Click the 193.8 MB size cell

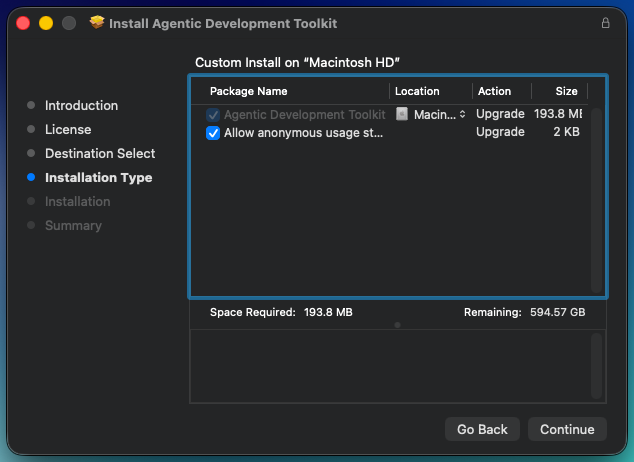point(558,114)
